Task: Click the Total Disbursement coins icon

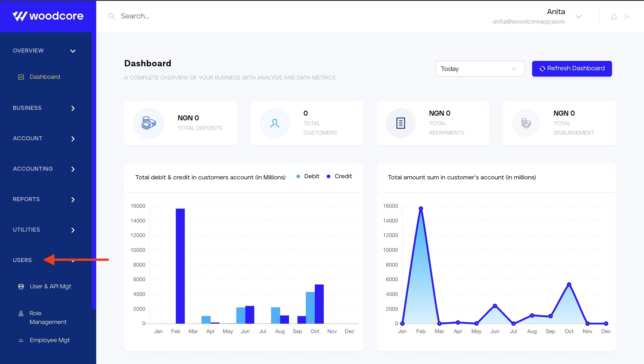Action: pyautogui.click(x=526, y=123)
